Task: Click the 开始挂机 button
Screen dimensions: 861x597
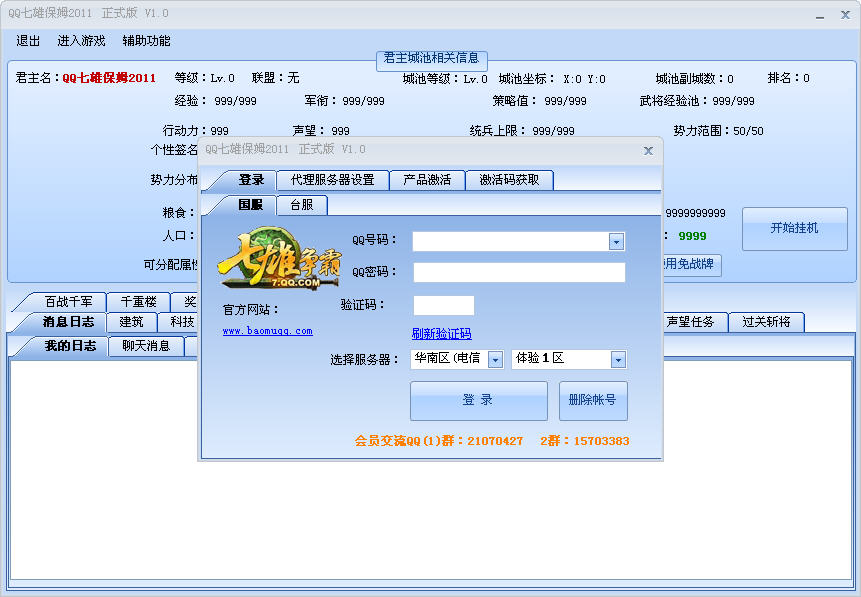Action: [795, 228]
